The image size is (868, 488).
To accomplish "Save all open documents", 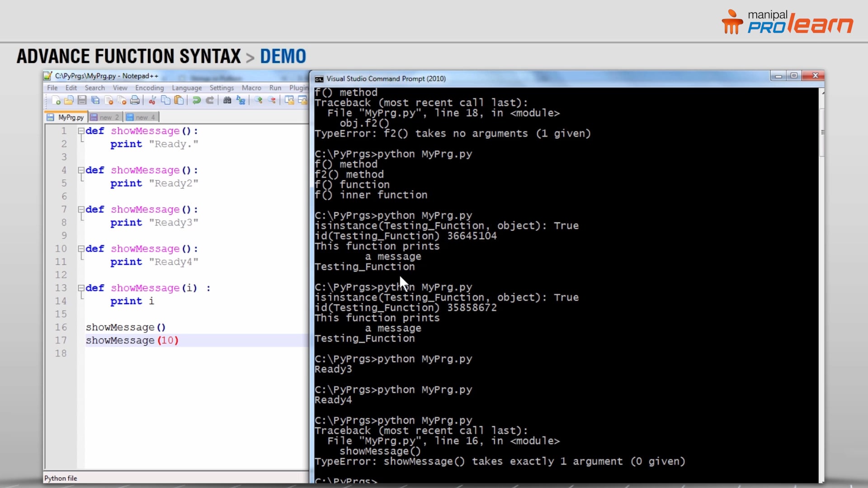I will pyautogui.click(x=95, y=100).
